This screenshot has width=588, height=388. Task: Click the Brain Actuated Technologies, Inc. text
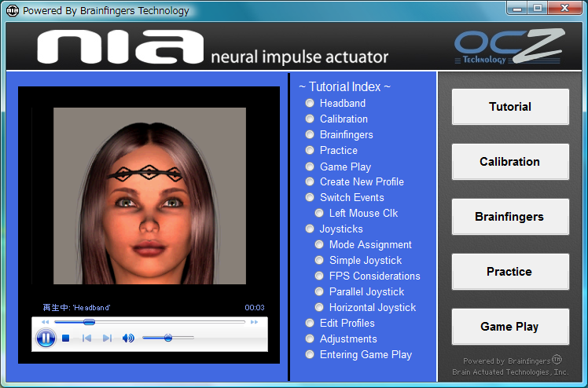pyautogui.click(x=510, y=372)
